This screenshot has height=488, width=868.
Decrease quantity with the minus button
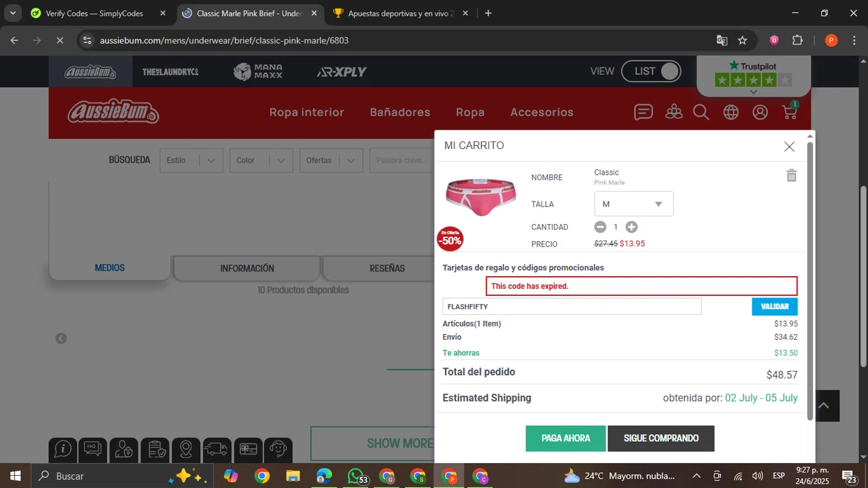pos(600,227)
